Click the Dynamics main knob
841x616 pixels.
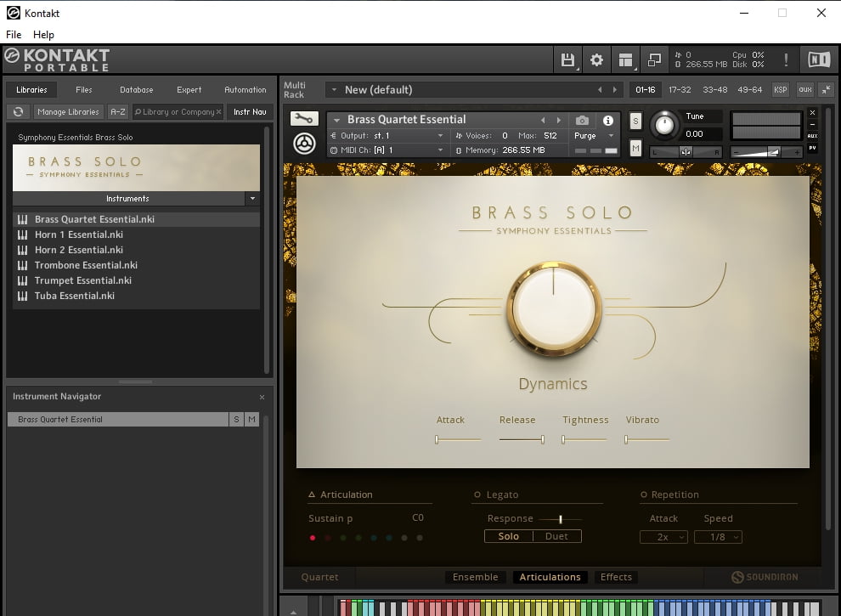pyautogui.click(x=554, y=309)
